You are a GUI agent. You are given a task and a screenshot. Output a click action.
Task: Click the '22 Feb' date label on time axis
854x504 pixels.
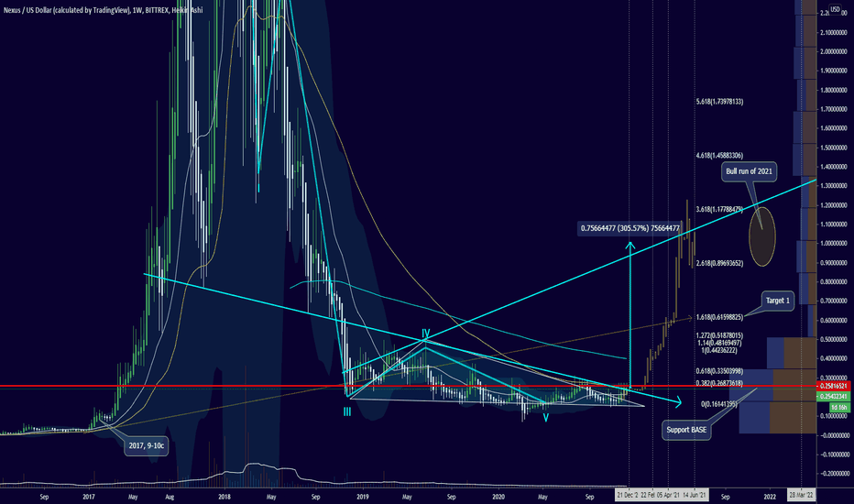click(x=648, y=496)
